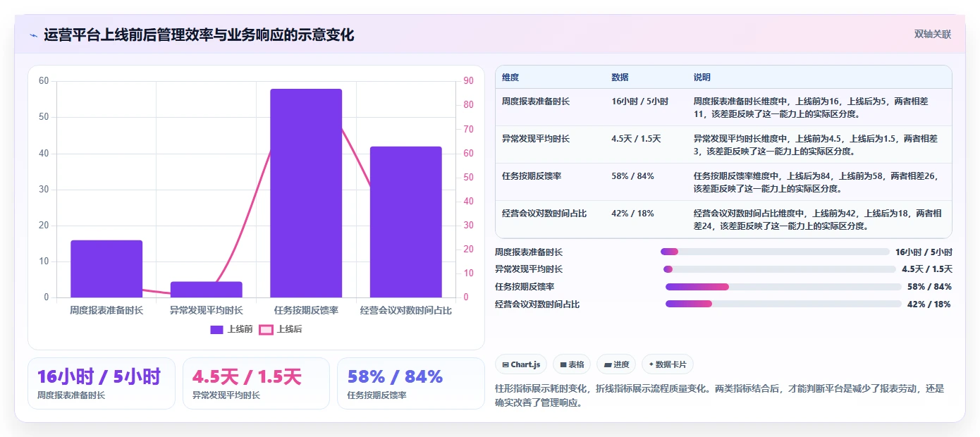
Task: Click the 任务按期反馈率 progress bar
Action: point(783,287)
